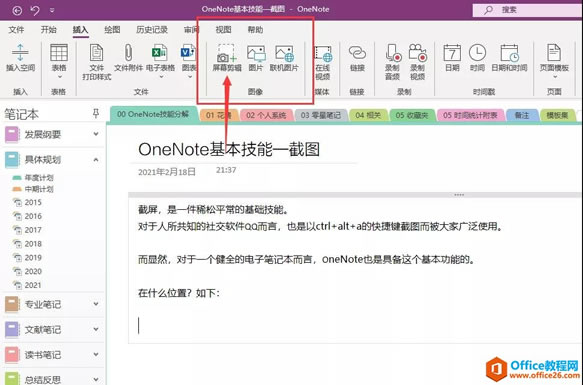
Task: Open the 历史记录 ribbon tab
Action: point(152,30)
